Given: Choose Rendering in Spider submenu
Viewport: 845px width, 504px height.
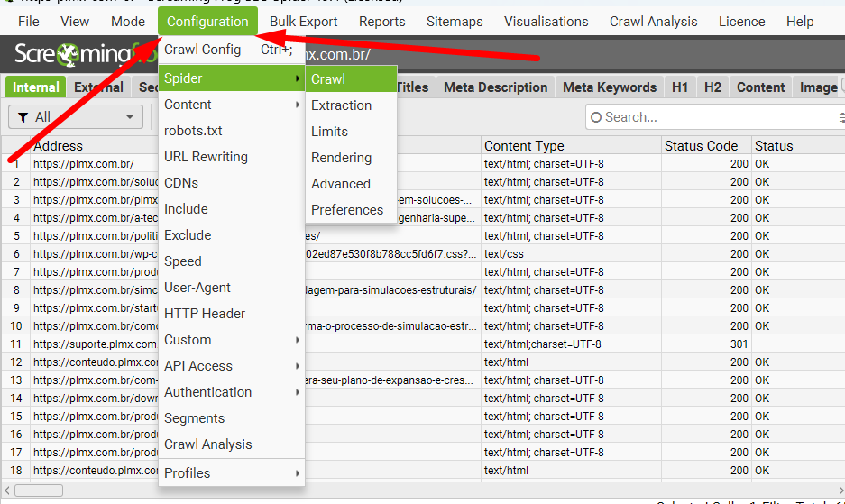Looking at the screenshot, I should click(351, 158).
